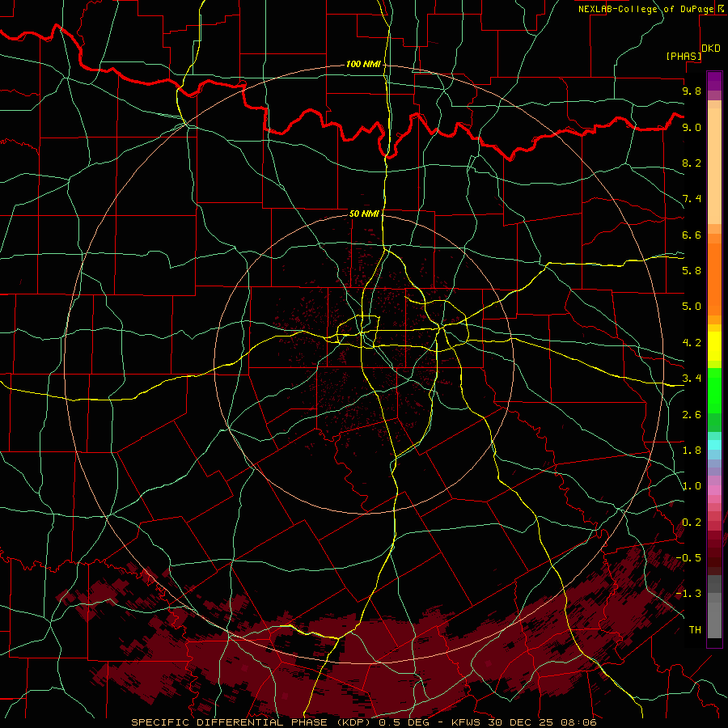This screenshot has width=728, height=728.
Task: Click the 7.4 scale label
Action: pos(692,199)
